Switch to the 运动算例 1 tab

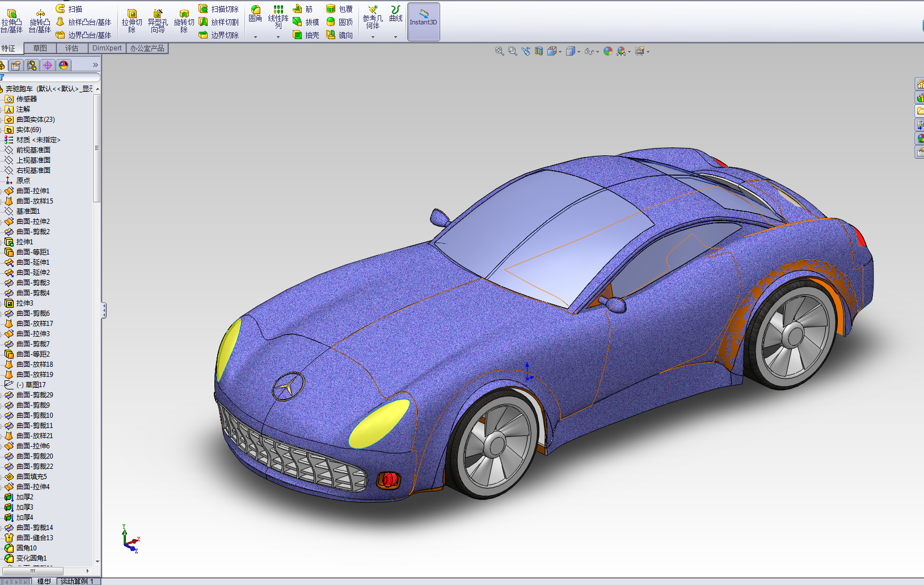point(77,581)
